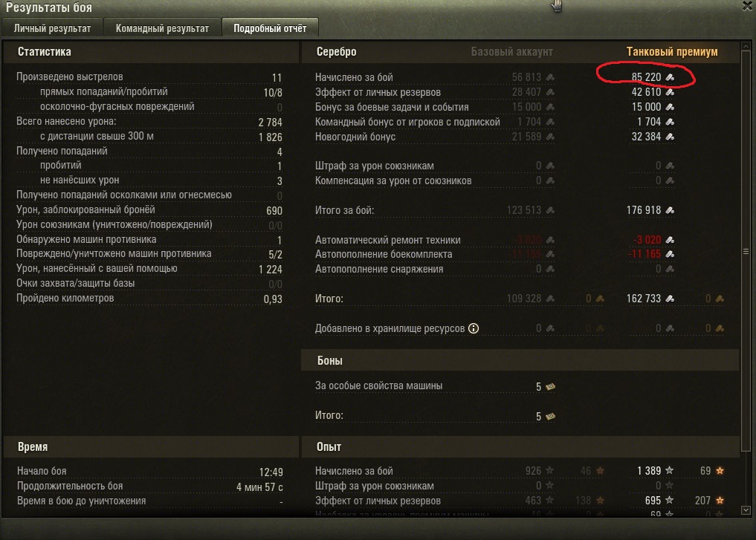The height and width of the screenshot is (540, 756).
Task: Click the credits icon next to -11 165 ammo cost
Action: point(671,254)
